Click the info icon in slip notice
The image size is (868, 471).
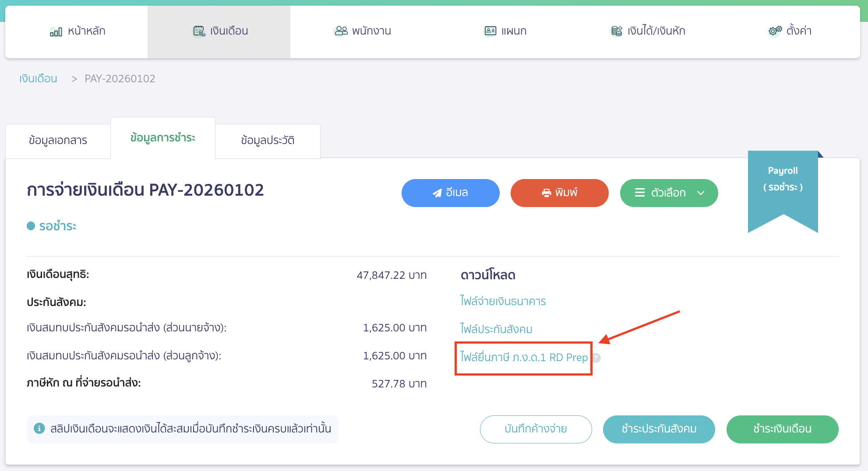[39, 429]
